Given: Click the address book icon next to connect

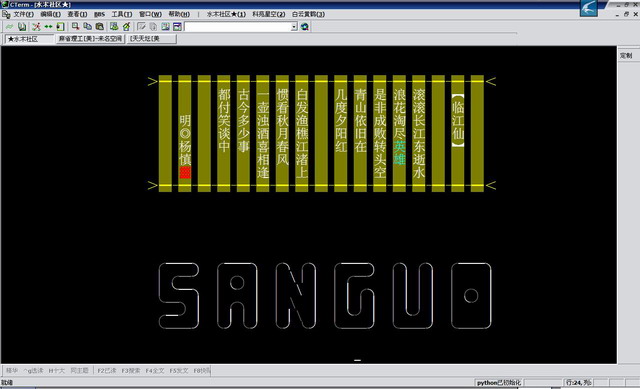Looking at the screenshot, I should (x=22, y=27).
